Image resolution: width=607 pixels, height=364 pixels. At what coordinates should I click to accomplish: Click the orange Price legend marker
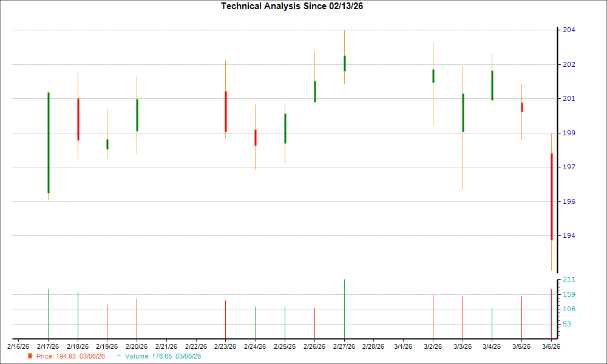pyautogui.click(x=30, y=356)
